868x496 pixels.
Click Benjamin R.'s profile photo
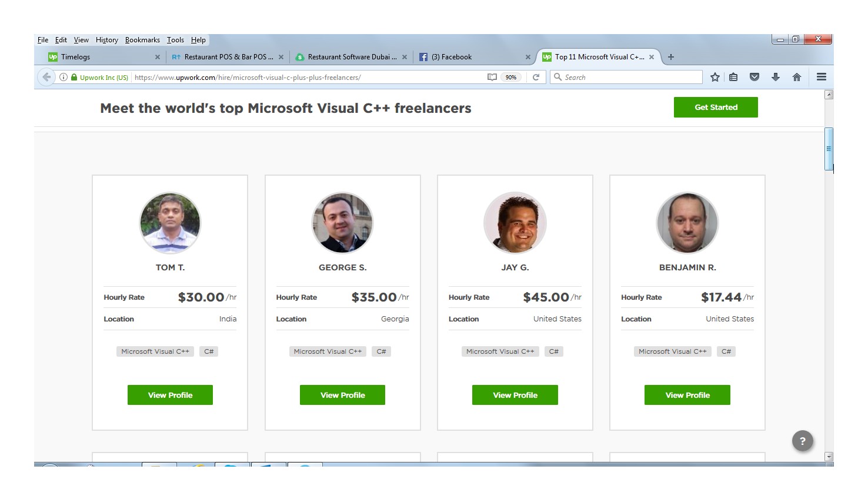pyautogui.click(x=687, y=223)
